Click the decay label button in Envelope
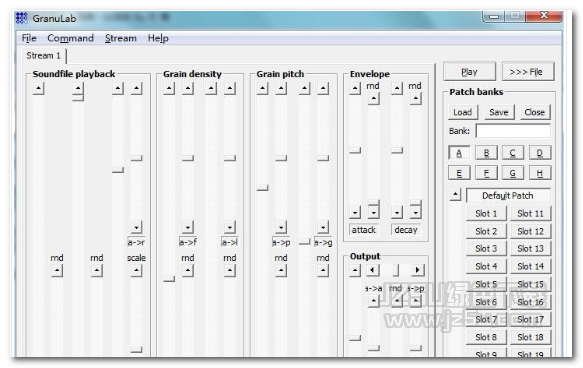Viewport: 583px width, 368px height. (406, 230)
